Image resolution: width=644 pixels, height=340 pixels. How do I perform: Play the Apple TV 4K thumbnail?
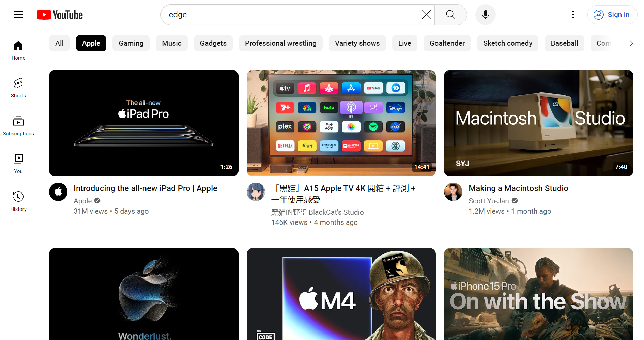(x=341, y=123)
